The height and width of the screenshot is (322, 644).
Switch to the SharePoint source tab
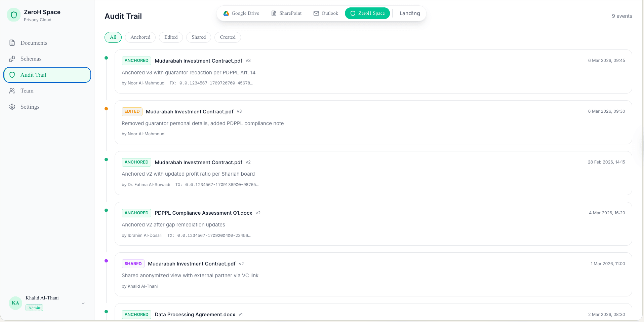pyautogui.click(x=286, y=13)
